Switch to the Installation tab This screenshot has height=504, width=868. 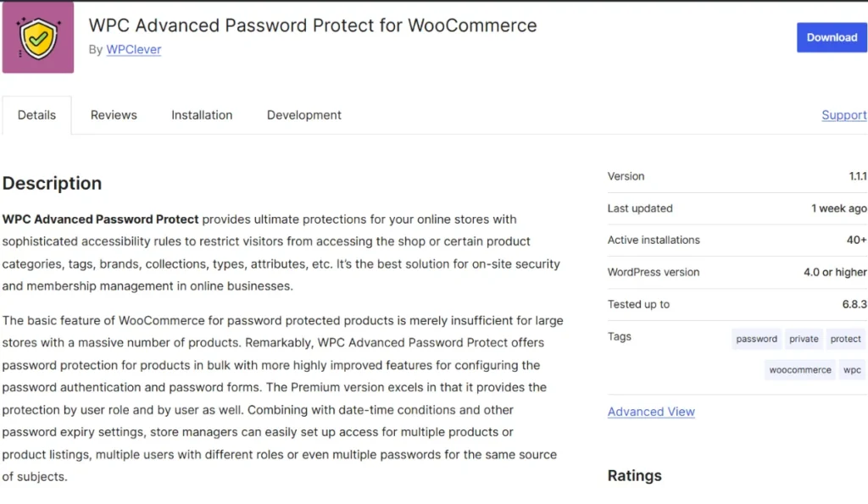tap(202, 114)
